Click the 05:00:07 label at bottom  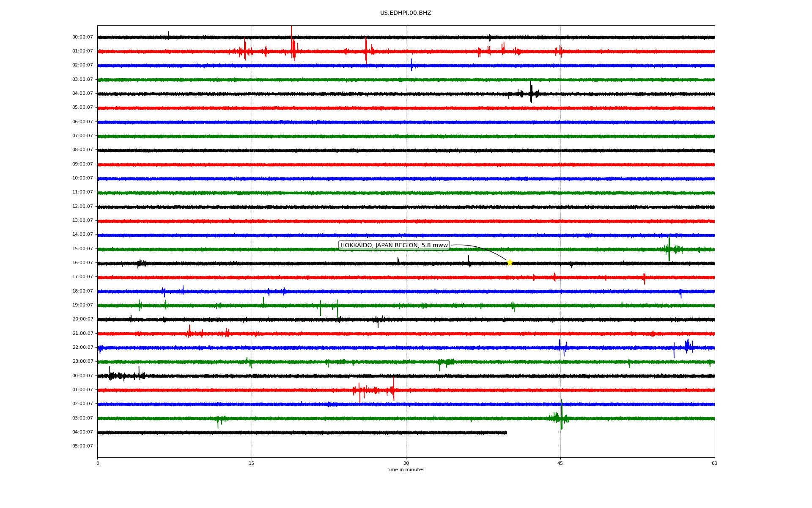(82, 446)
